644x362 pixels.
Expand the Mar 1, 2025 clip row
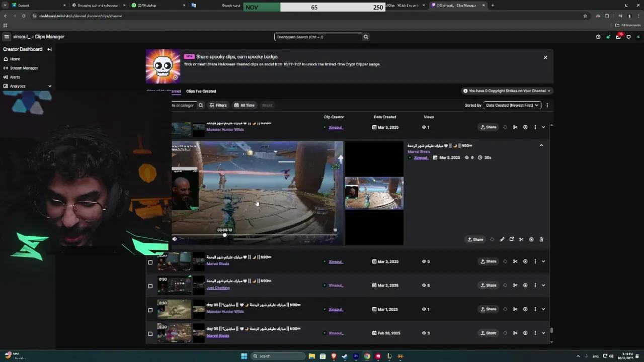[x=543, y=309]
